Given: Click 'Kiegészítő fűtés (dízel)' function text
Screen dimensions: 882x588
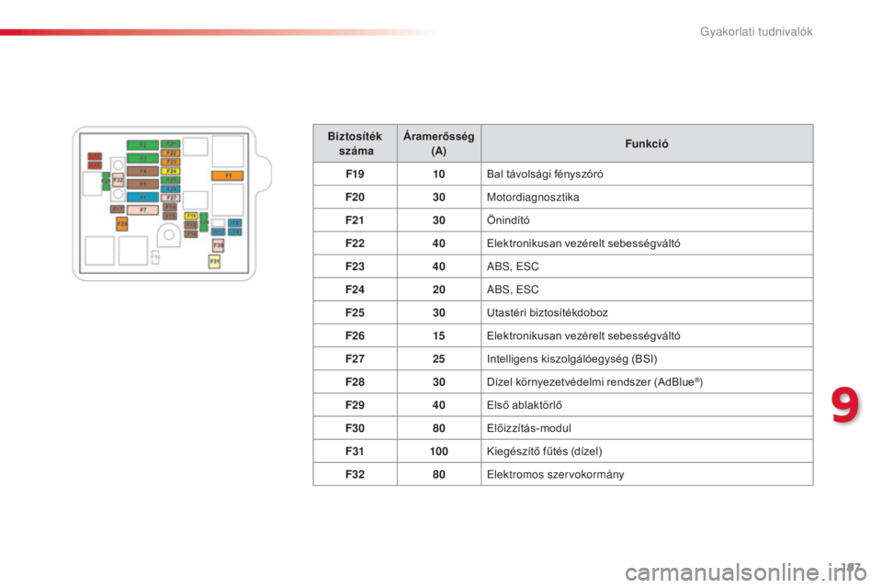Looking at the screenshot, I should [545, 451].
